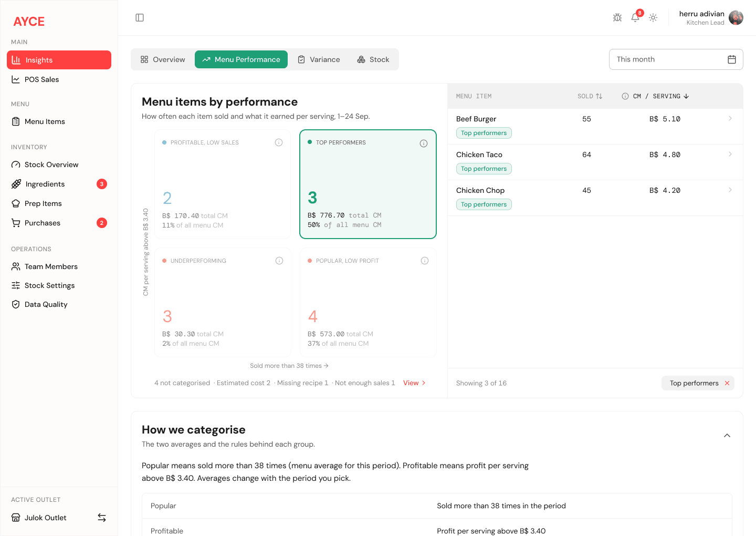Open herru adivian profile avatar
756x536 pixels.
point(736,18)
